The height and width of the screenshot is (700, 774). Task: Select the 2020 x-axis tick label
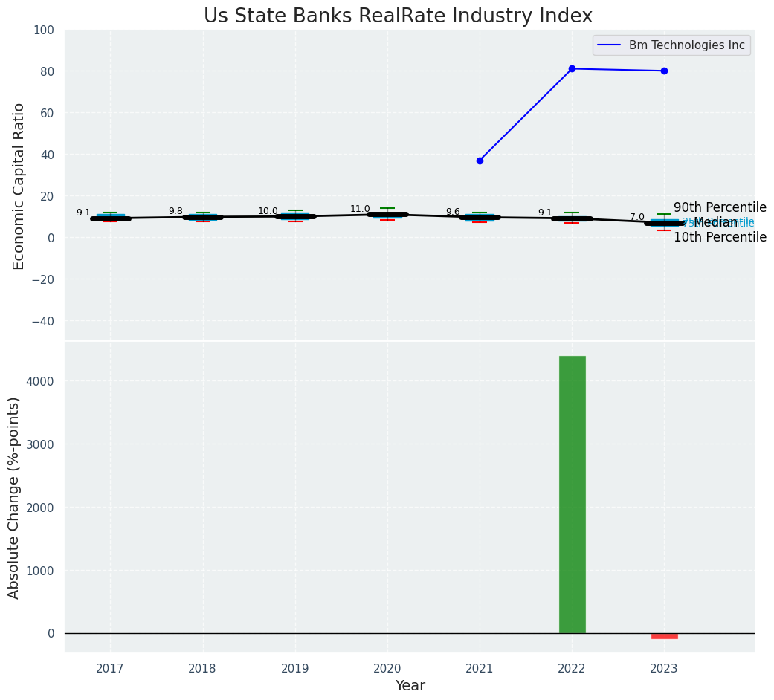387,669
